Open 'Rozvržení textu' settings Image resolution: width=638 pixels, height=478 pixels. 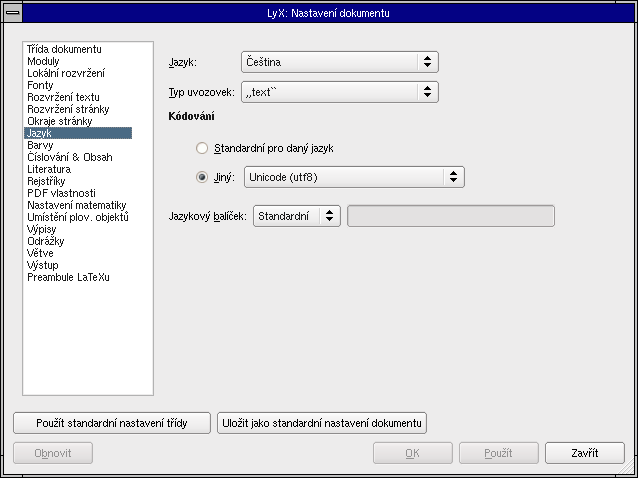click(x=63, y=97)
